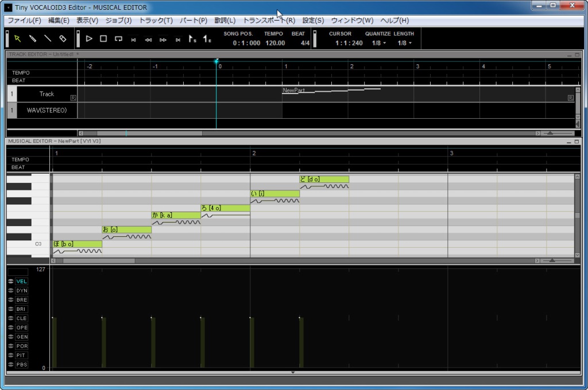Screen dimensions: 588x390
Task: Select the WAV(STEREO) track
Action: pyautogui.click(x=47, y=110)
